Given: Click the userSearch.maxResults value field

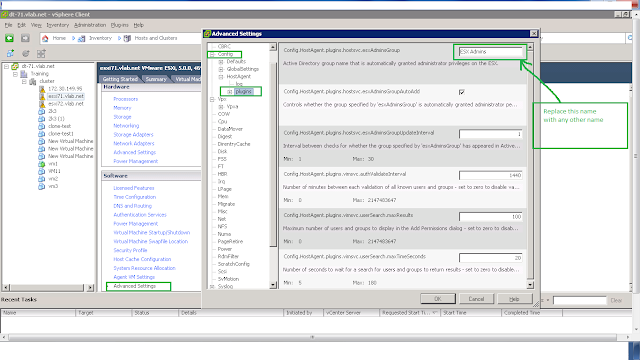Looking at the screenshot, I should [x=491, y=217].
